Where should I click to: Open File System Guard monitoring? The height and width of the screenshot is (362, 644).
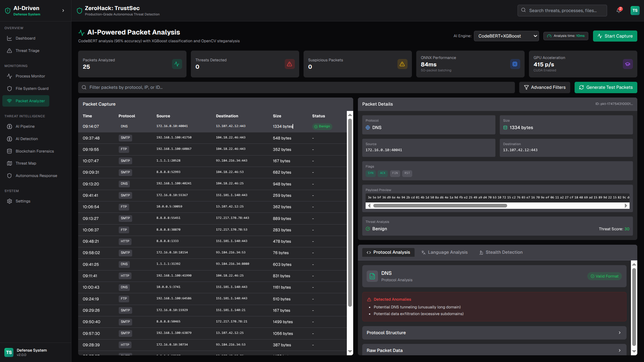[x=32, y=88]
